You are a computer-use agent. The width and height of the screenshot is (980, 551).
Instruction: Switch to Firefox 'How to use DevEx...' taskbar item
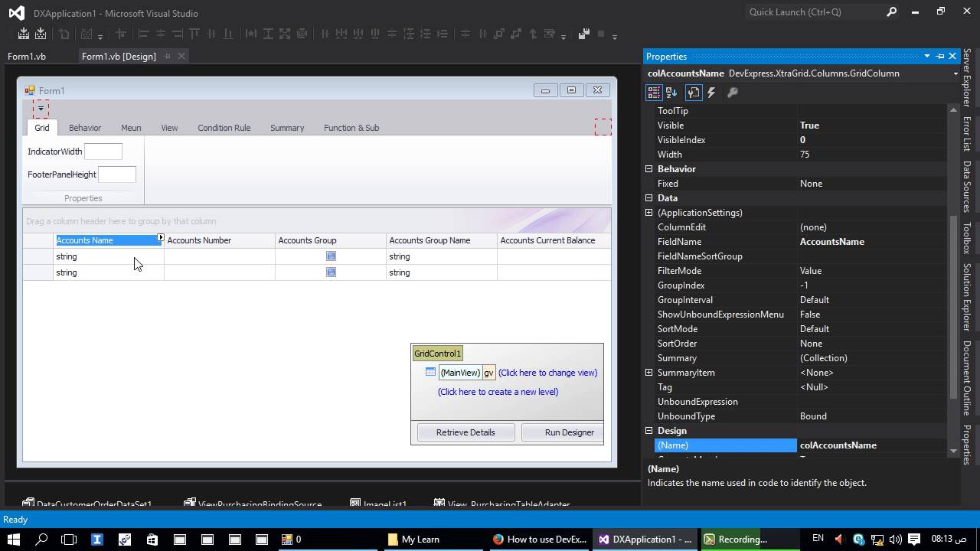tap(540, 539)
